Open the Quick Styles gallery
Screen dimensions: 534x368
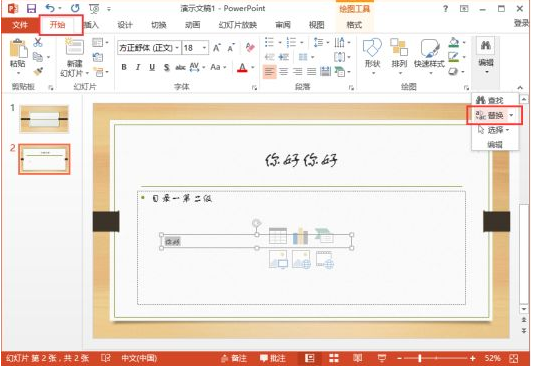click(429, 57)
